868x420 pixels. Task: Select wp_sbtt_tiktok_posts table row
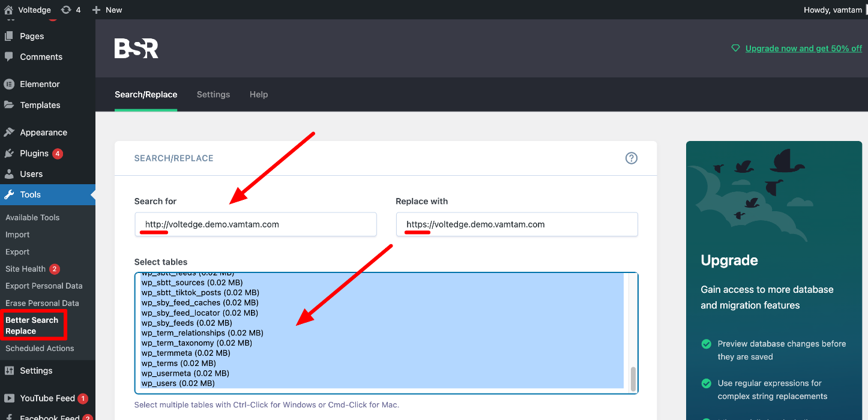point(382,293)
